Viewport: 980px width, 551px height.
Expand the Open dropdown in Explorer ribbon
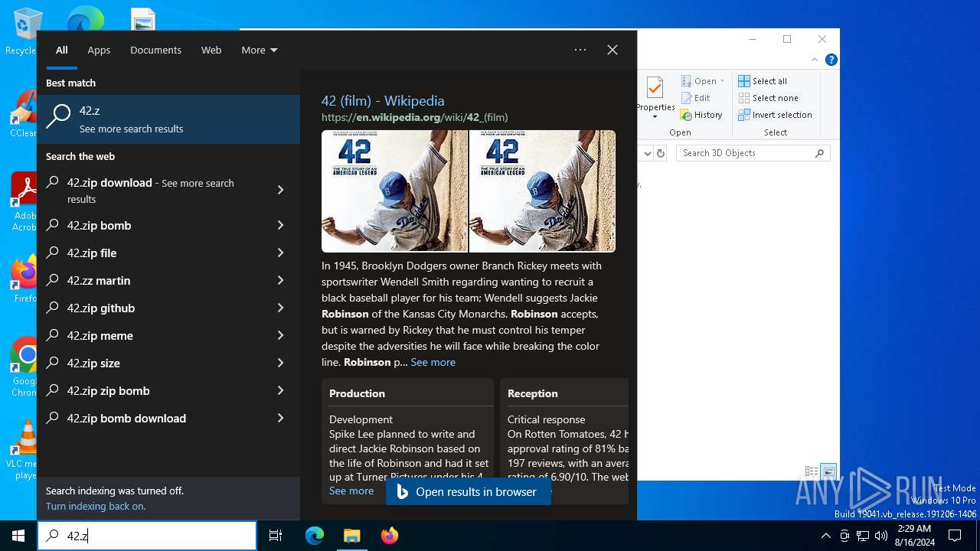pyautogui.click(x=722, y=81)
